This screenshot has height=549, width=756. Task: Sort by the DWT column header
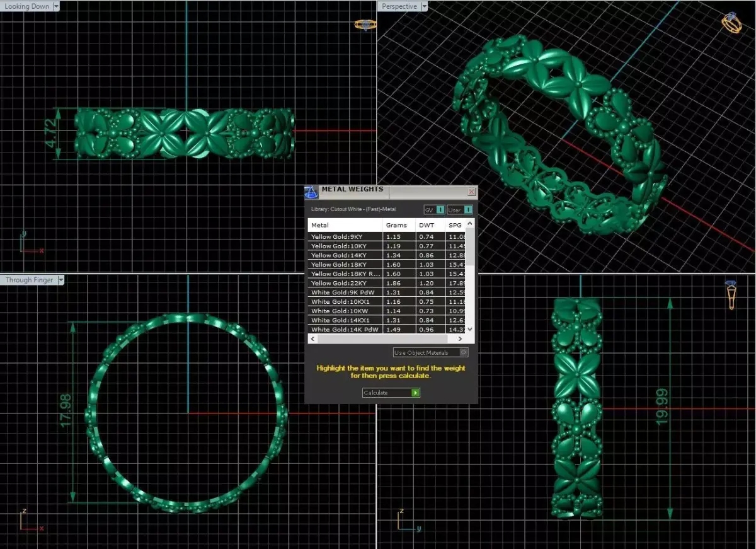point(430,225)
